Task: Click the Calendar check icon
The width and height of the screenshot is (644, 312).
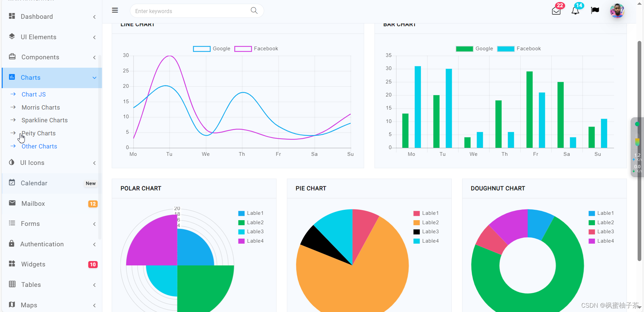Action: 12,183
